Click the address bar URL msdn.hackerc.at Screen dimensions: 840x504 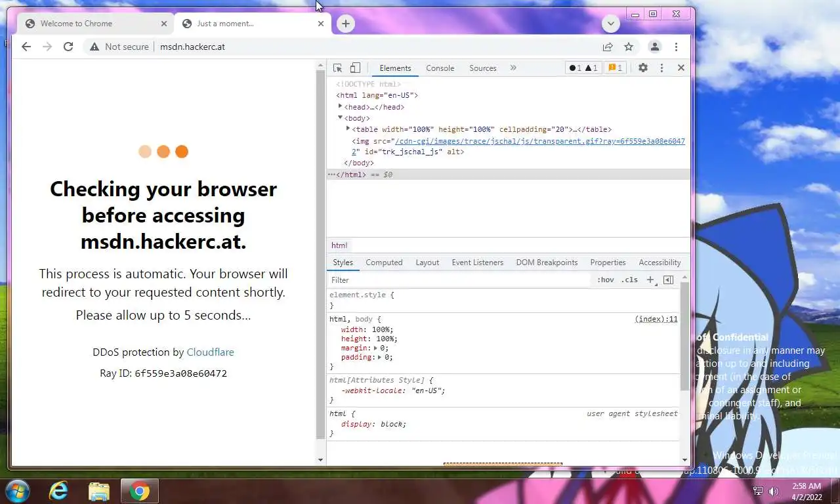192,47
